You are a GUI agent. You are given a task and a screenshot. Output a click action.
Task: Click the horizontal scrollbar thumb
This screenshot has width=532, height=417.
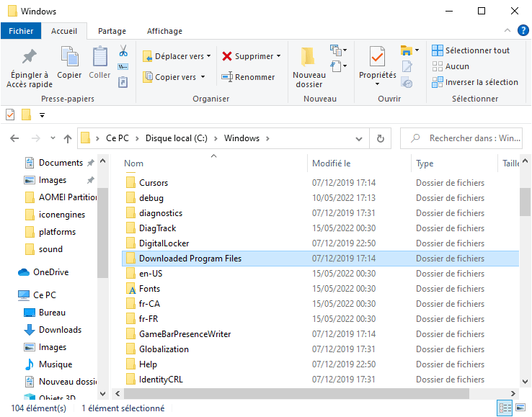point(296,394)
